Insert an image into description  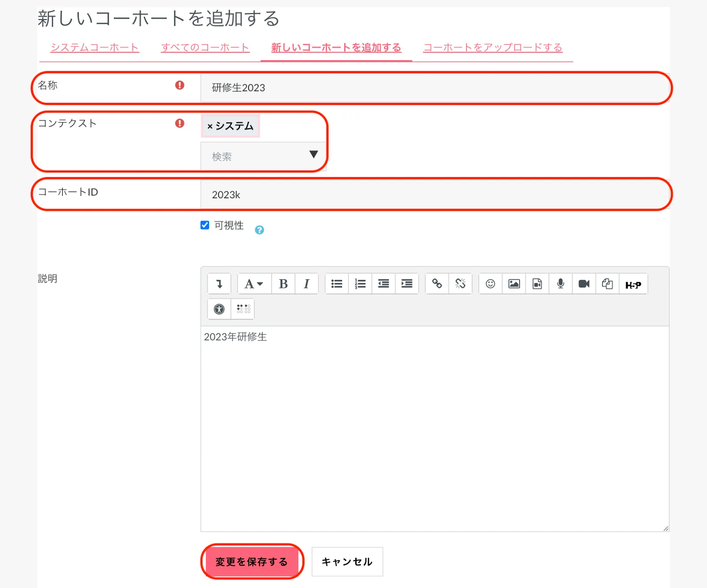coord(514,284)
